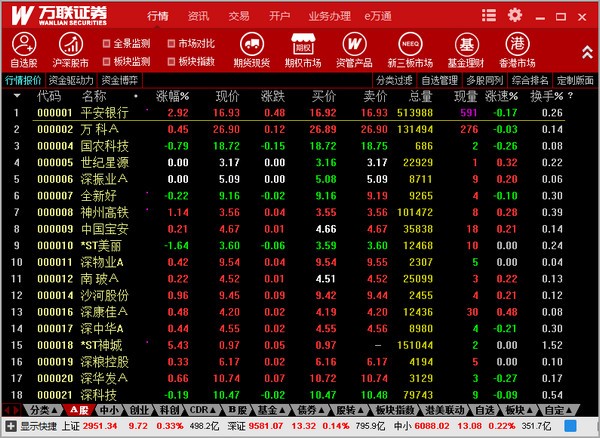Switch to the 行情 top menu
Viewport: 600px width, 438px height.
[x=158, y=16]
